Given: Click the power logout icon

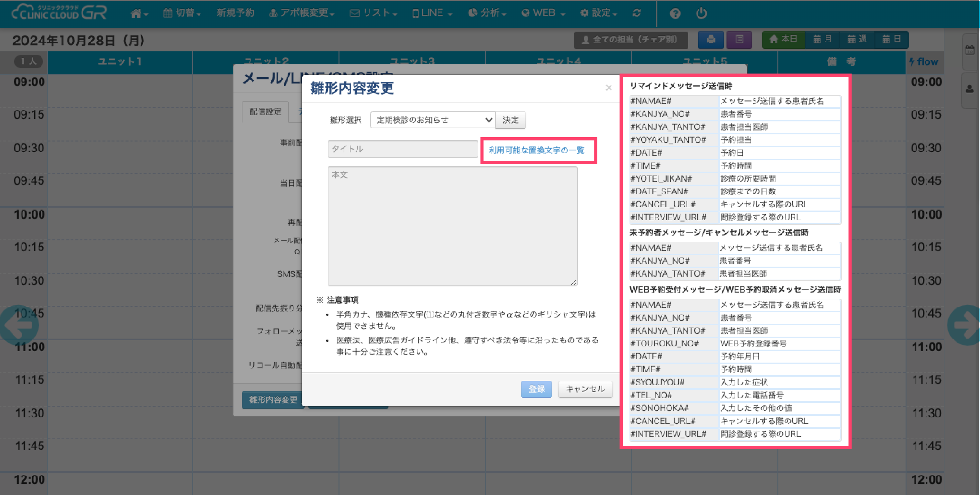Looking at the screenshot, I should tap(701, 13).
